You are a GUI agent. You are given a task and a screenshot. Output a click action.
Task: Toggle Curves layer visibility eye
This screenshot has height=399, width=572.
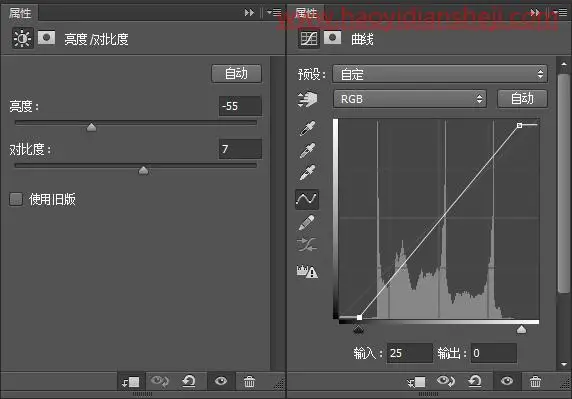click(x=507, y=381)
